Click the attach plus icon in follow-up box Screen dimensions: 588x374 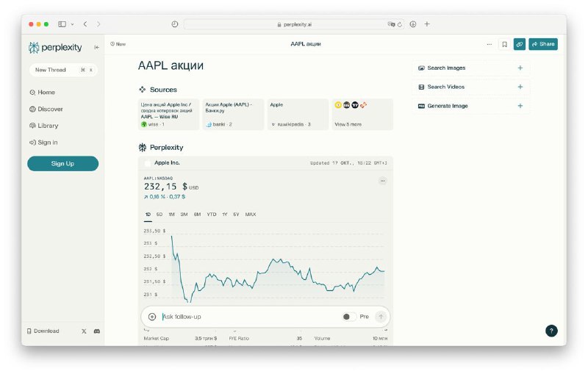[x=152, y=317]
